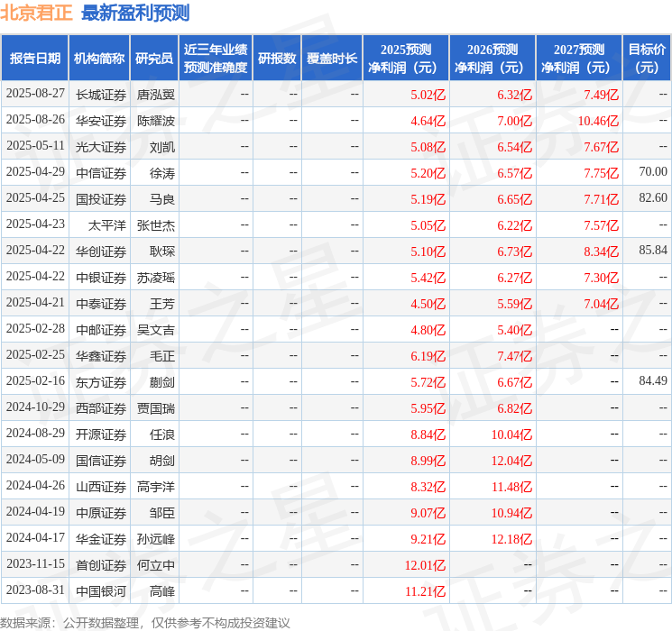Select institution 华安证券

pos(101,121)
